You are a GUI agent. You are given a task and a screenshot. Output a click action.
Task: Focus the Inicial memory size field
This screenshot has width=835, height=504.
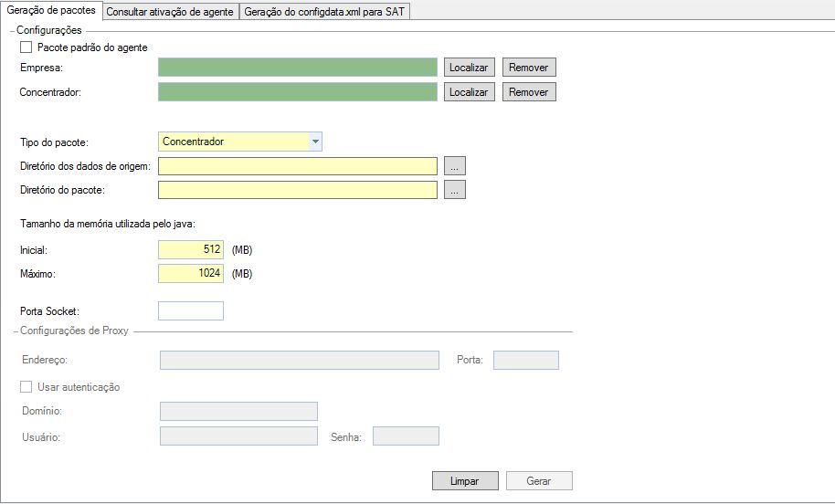tap(191, 249)
